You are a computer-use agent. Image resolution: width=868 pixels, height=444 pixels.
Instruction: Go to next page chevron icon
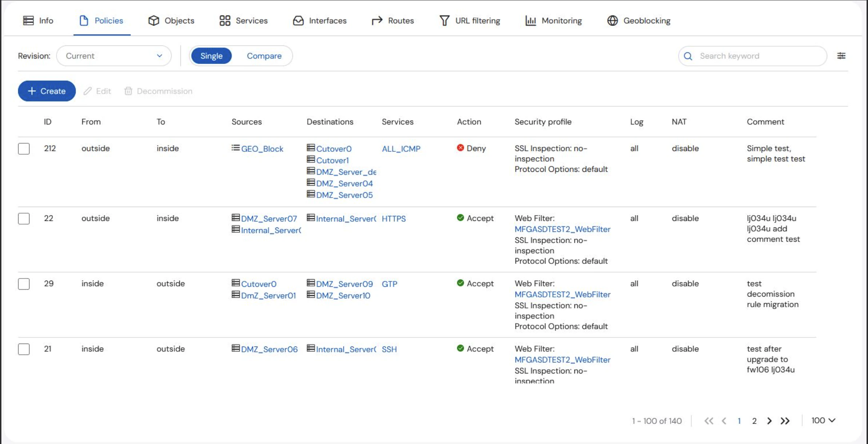click(769, 421)
